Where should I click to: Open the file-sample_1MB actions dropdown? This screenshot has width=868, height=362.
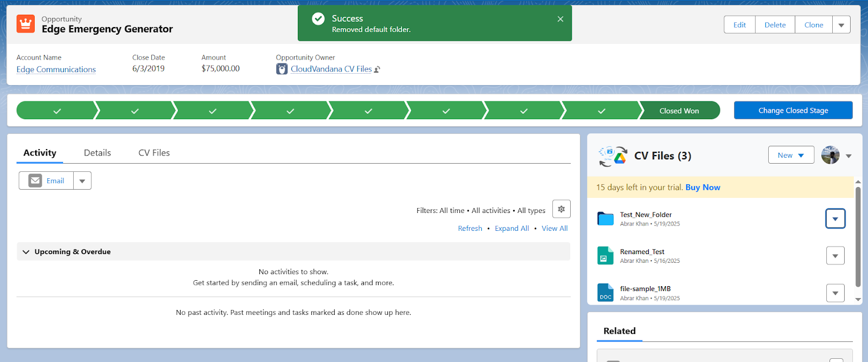coord(835,293)
